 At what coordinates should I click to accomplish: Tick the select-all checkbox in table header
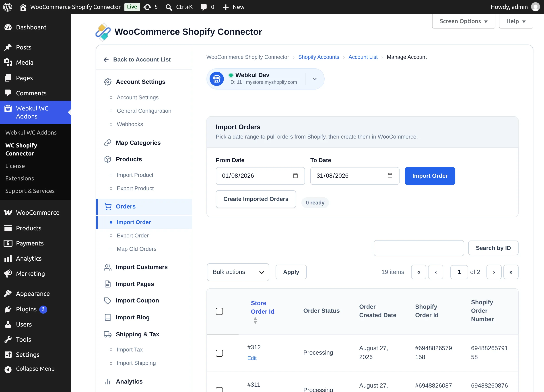(x=219, y=311)
